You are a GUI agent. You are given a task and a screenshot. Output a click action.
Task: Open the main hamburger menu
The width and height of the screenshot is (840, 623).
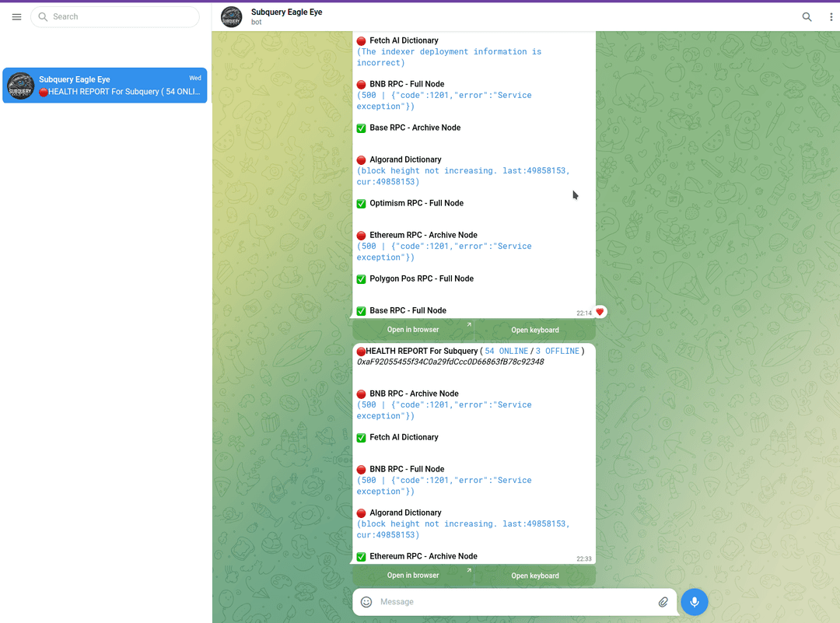click(16, 16)
